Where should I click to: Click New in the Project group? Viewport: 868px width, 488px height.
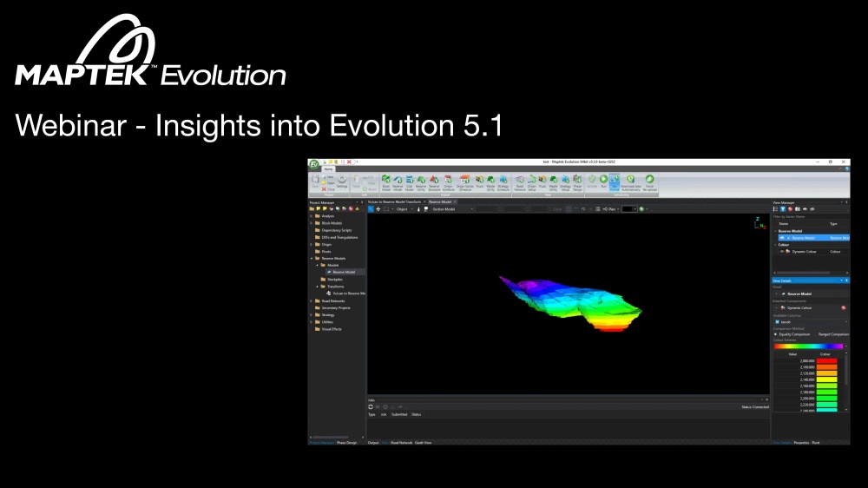point(328,177)
